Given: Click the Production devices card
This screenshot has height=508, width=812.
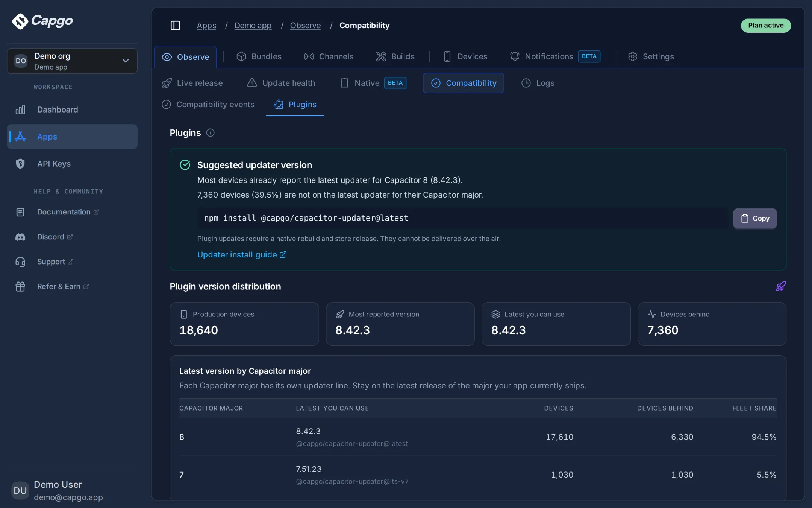Looking at the screenshot, I should click(x=244, y=324).
